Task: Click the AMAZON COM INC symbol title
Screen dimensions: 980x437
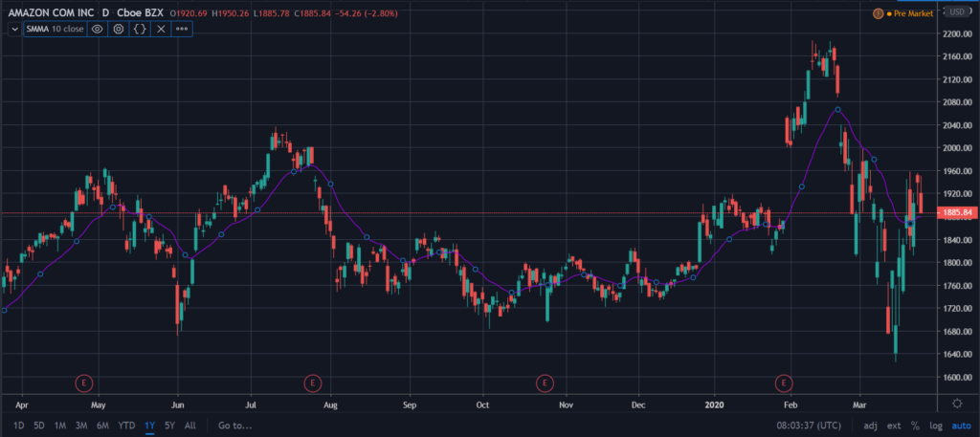Action: 52,12
